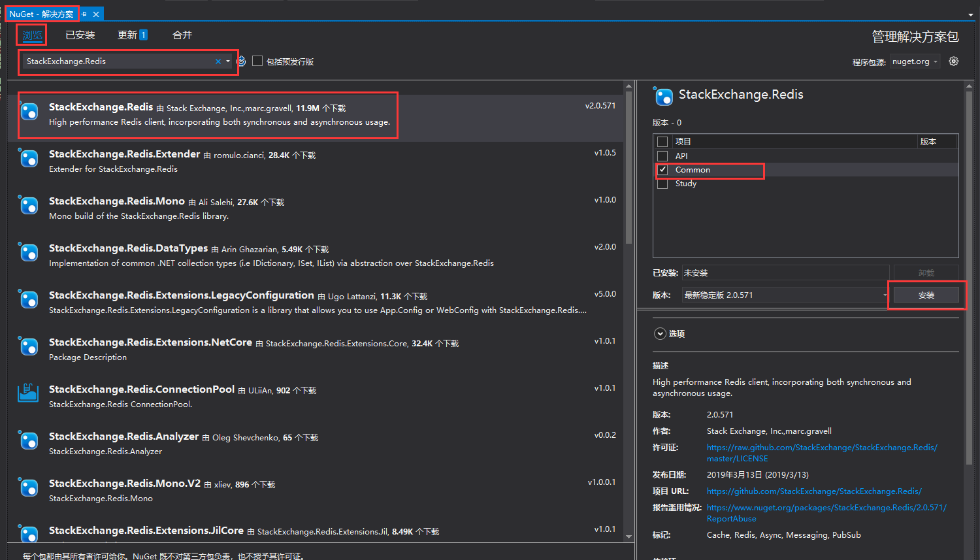Select the NuGet - 解决方案 document tab
Screen dimensions: 980x560
[41, 14]
